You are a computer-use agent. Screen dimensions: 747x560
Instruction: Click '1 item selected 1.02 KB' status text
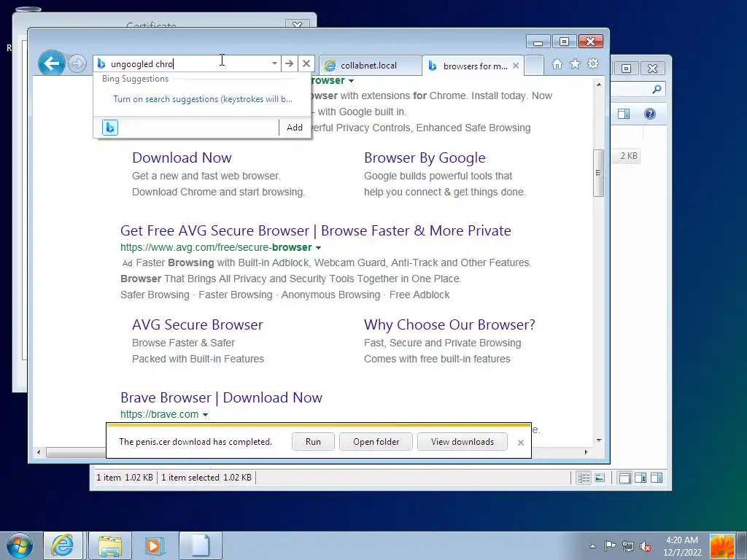(x=206, y=477)
